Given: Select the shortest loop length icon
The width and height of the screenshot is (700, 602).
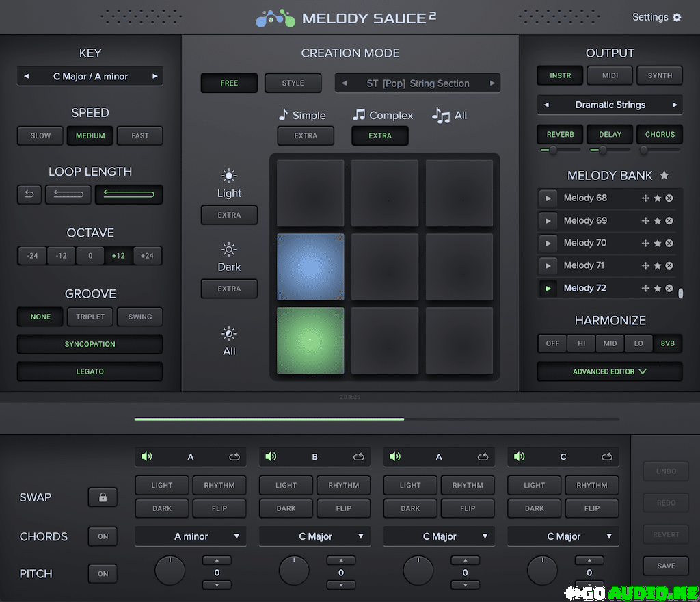Looking at the screenshot, I should point(29,195).
